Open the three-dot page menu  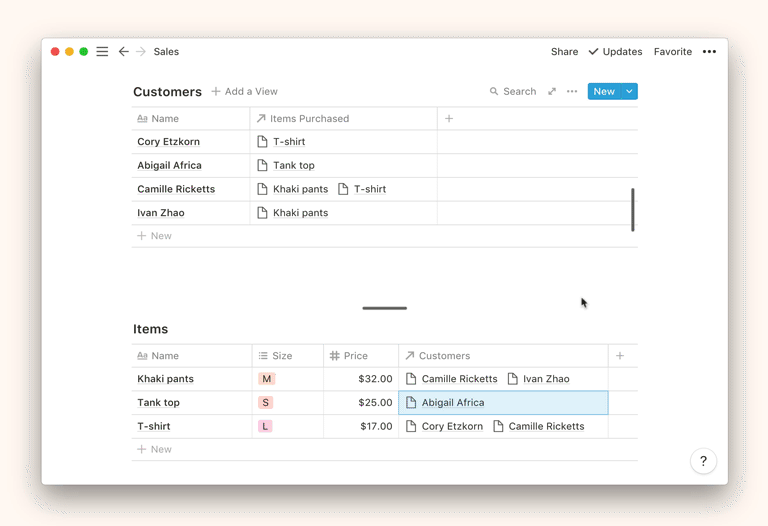point(709,52)
